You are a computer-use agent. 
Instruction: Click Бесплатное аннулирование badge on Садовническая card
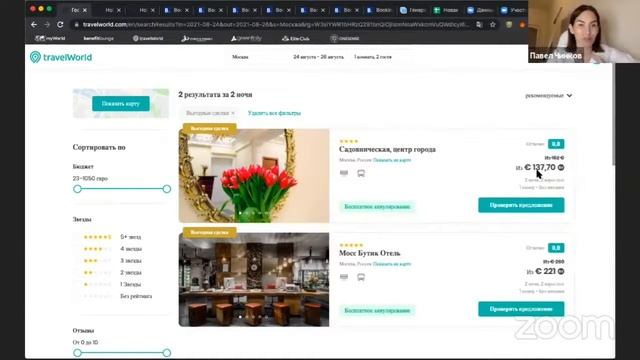[377, 207]
